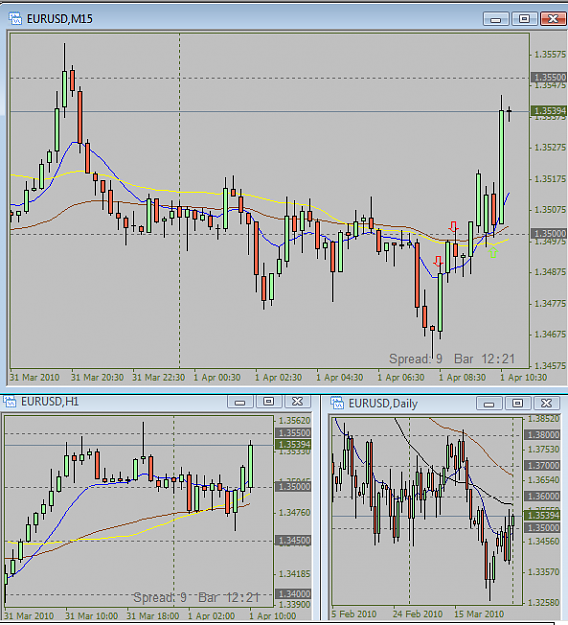Click '1 Apr 06:30' time label on M15
This screenshot has height=625, width=568.
tap(401, 377)
